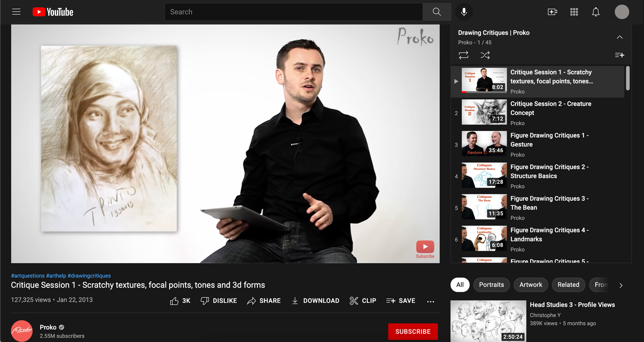Select the partially visible From filter chip
The image size is (644, 342).
tap(599, 285)
